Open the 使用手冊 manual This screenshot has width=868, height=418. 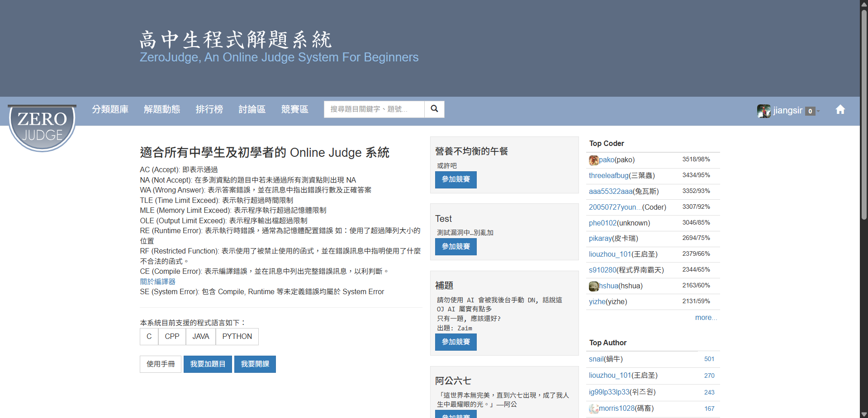(x=161, y=364)
